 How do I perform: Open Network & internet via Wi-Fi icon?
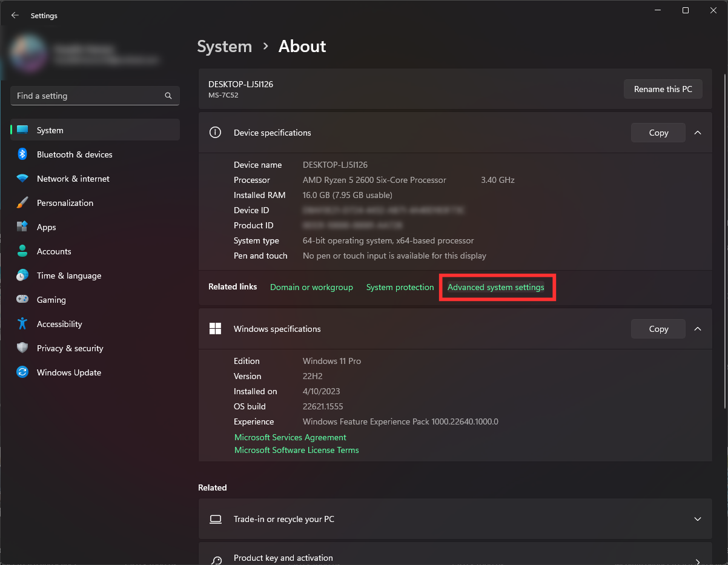point(22,179)
